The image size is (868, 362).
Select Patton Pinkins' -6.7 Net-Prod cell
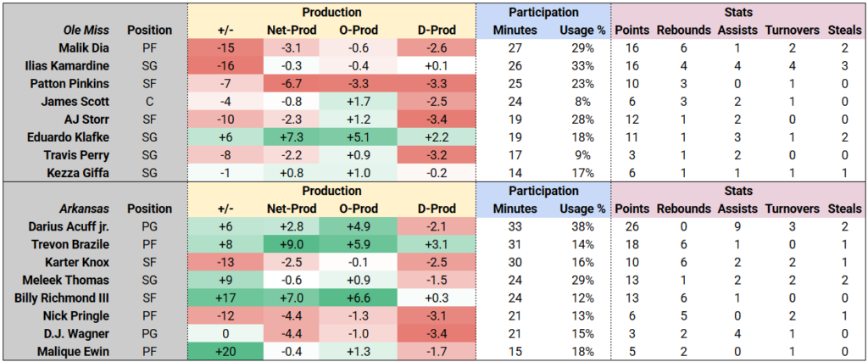[290, 84]
